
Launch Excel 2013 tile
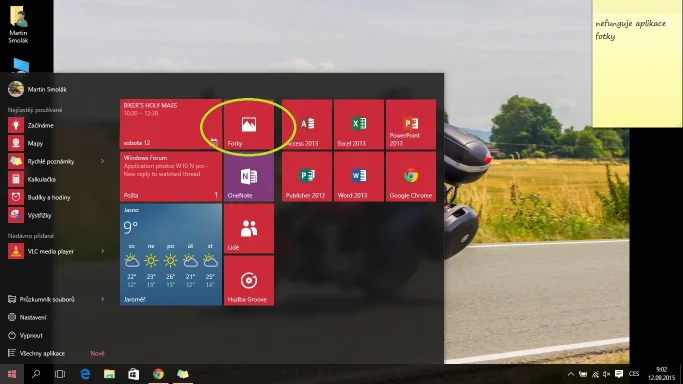[358, 125]
